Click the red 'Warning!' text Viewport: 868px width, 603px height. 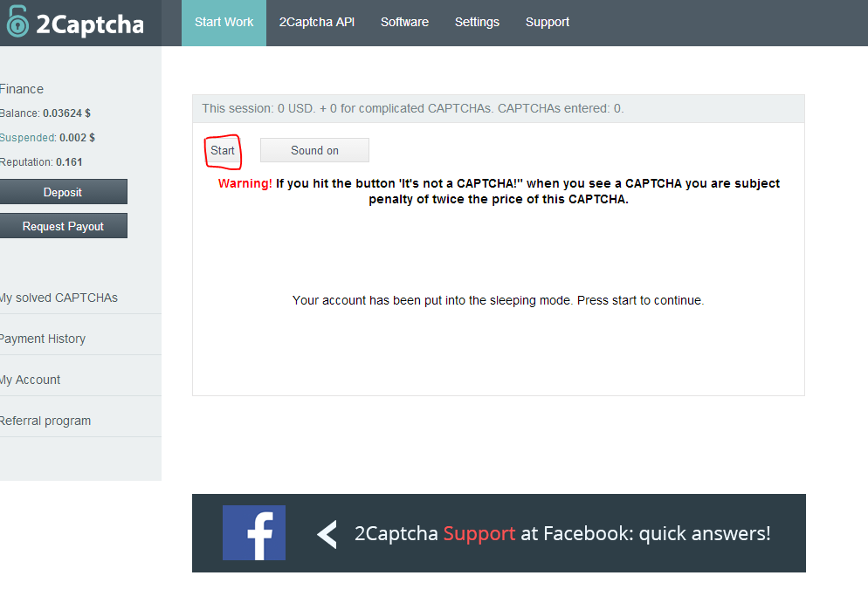(x=245, y=183)
